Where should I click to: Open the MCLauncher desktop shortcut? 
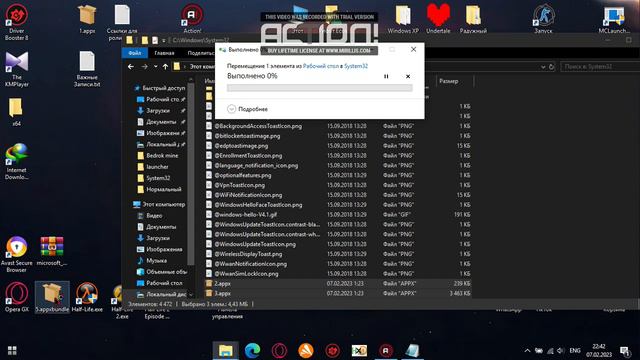coord(613,19)
